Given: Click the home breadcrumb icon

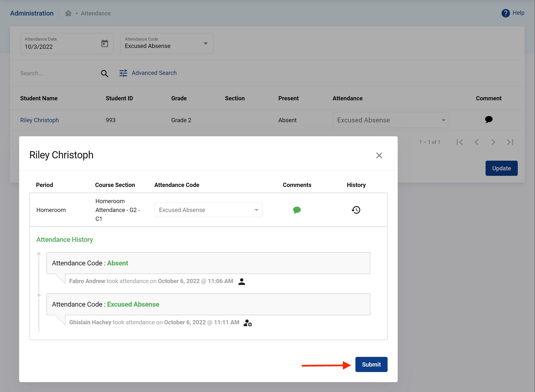Looking at the screenshot, I should (68, 13).
